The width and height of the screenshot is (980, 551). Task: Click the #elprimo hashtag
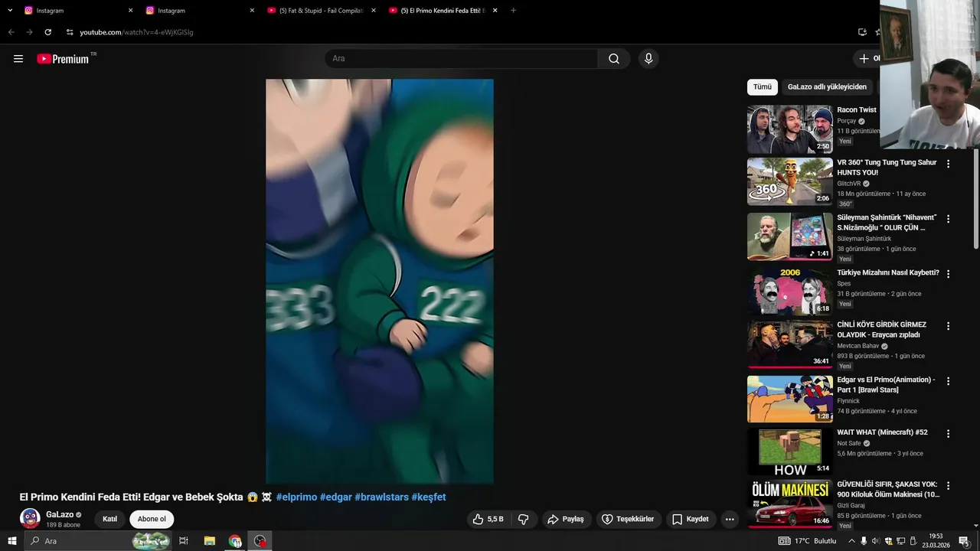296,497
